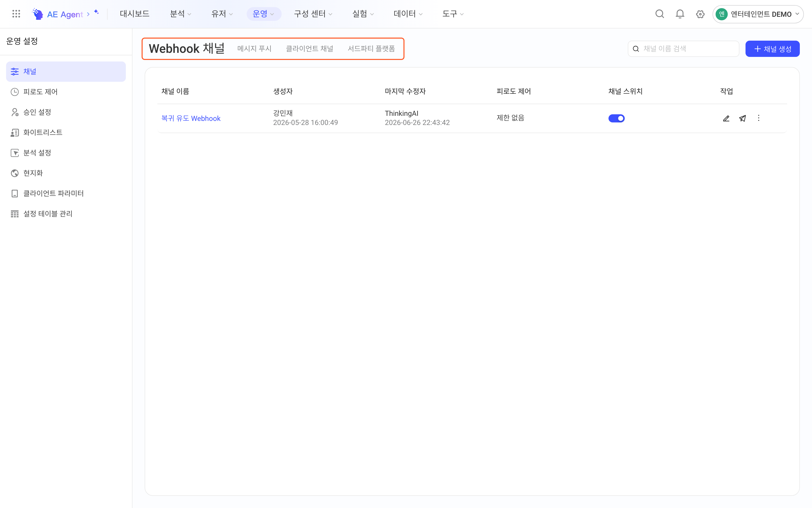The height and width of the screenshot is (508, 812).
Task: Open the apps grid launcher icon
Action: click(x=16, y=14)
